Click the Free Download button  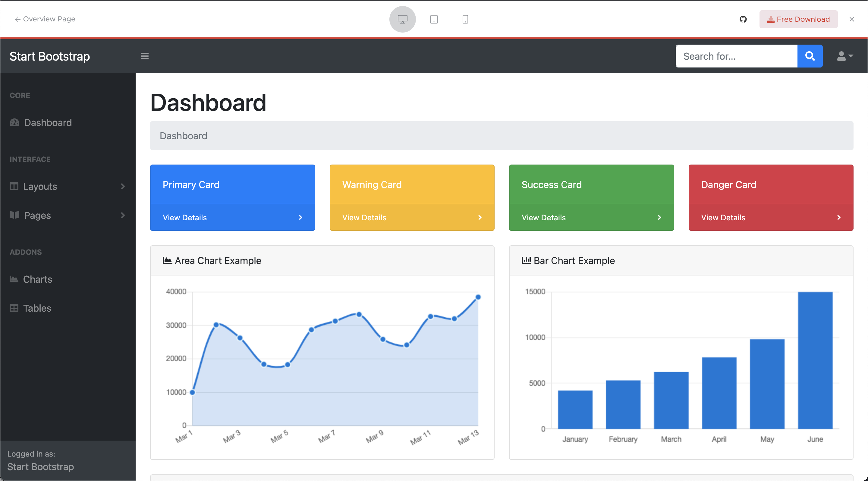pos(798,19)
